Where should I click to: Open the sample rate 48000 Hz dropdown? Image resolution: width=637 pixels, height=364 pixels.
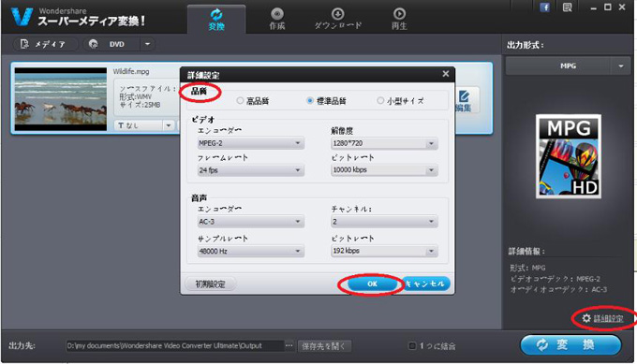pyautogui.click(x=250, y=251)
